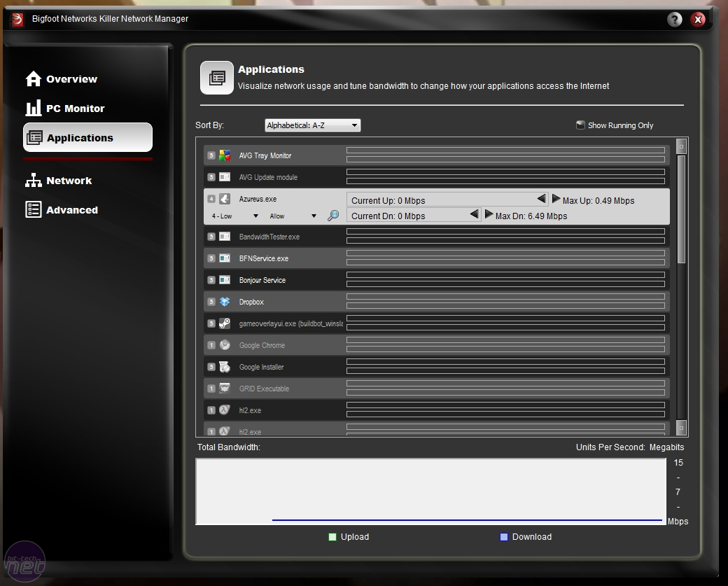Click the Bigfoot Networks logo icon
The width and height of the screenshot is (728, 586).
[17, 19]
